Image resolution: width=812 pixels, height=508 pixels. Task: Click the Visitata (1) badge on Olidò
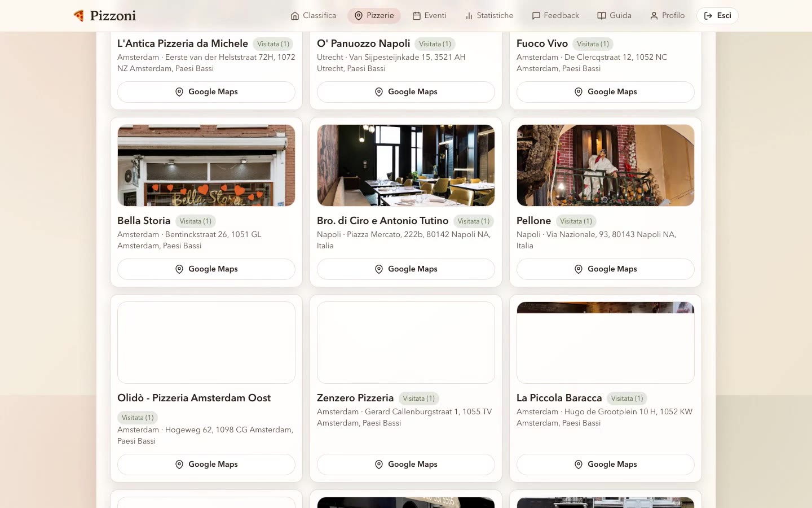coord(138,418)
